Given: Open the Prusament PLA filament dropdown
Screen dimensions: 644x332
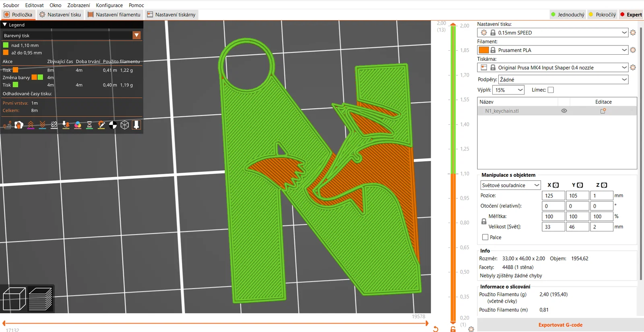Looking at the screenshot, I should click(552, 50).
